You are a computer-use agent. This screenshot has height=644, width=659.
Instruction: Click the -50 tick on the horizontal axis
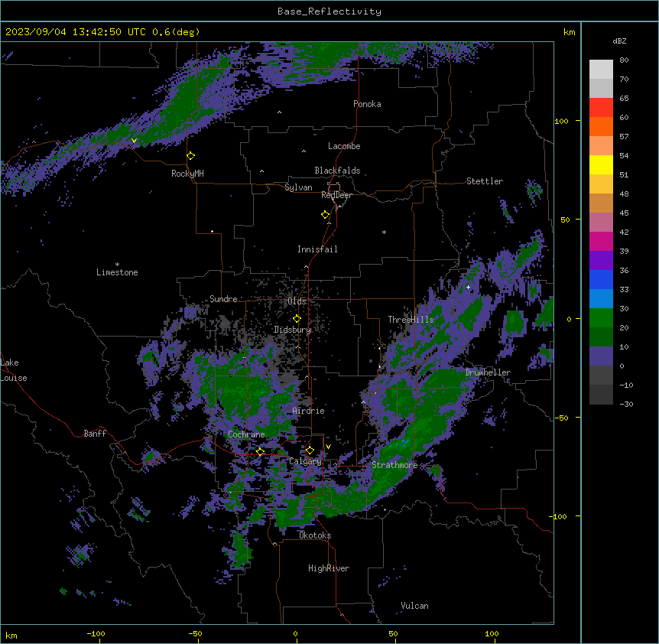tap(195, 633)
